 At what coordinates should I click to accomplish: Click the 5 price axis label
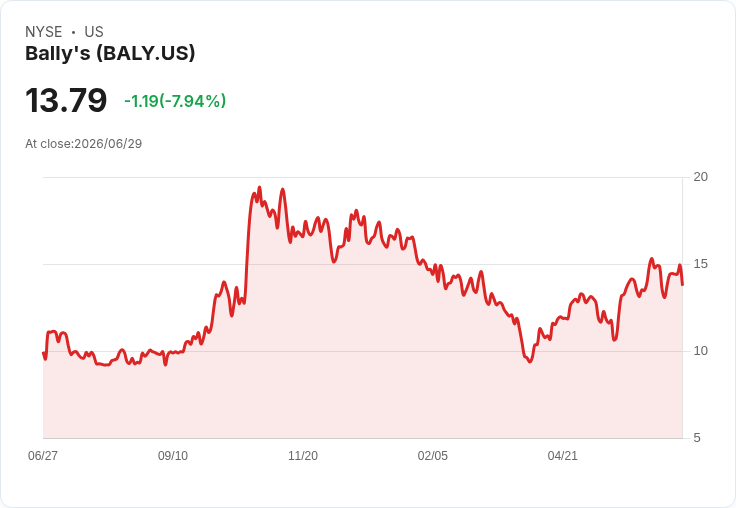click(697, 438)
